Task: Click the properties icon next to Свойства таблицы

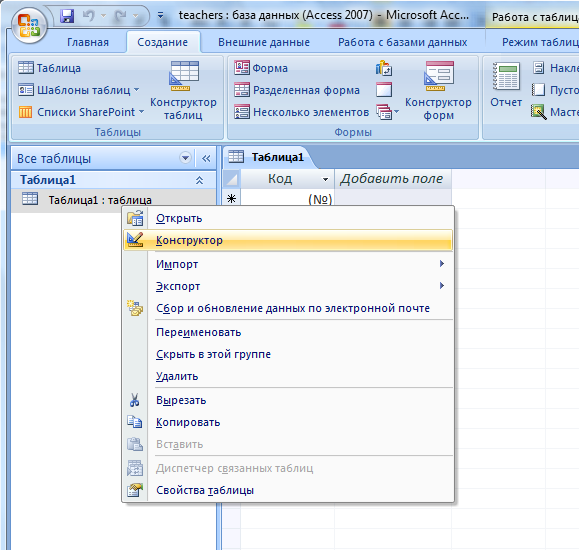Action: [x=135, y=490]
